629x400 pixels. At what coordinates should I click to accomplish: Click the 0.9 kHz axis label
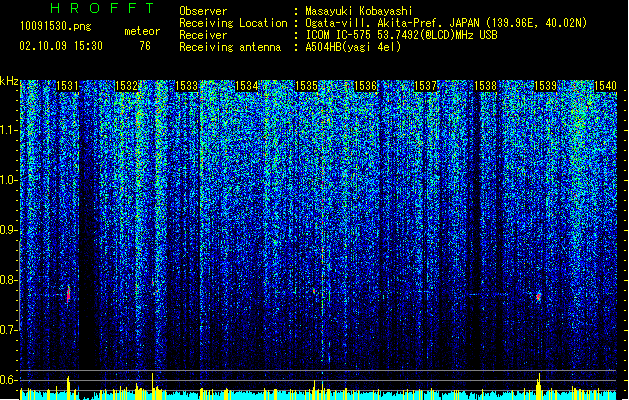9,230
